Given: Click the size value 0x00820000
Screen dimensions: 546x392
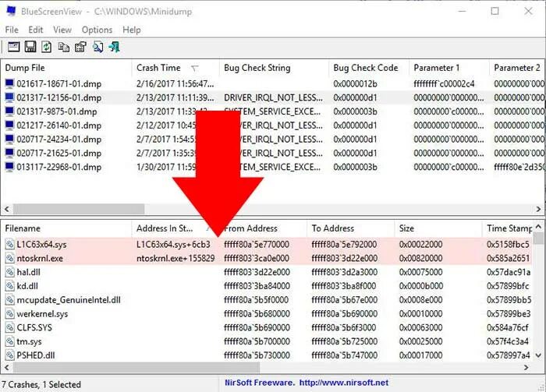Looking at the screenshot, I should (420, 258).
